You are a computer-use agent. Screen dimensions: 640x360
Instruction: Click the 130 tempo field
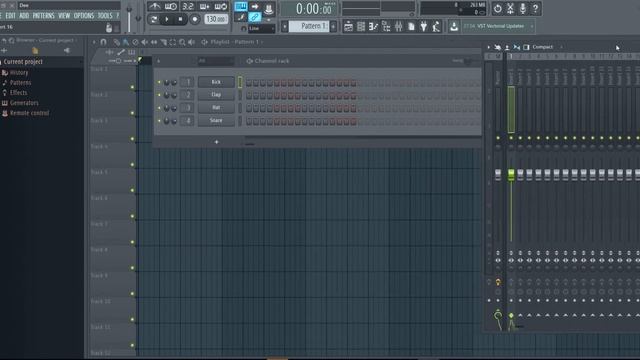[216, 19]
